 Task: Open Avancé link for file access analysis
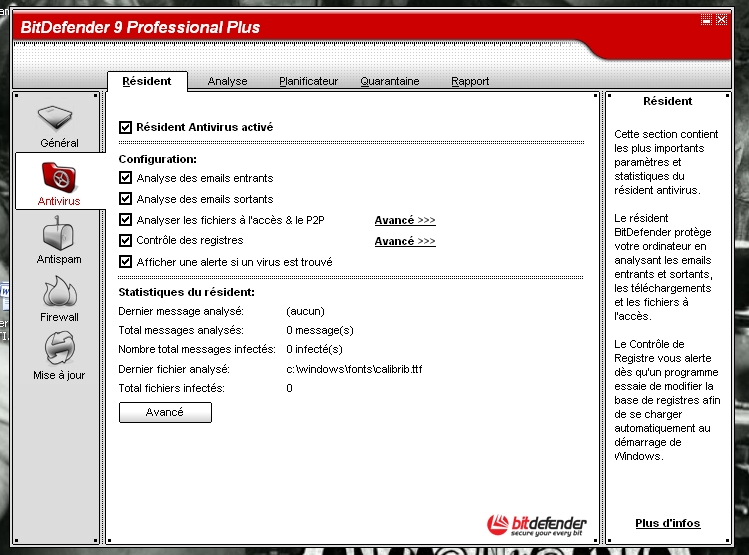click(405, 220)
